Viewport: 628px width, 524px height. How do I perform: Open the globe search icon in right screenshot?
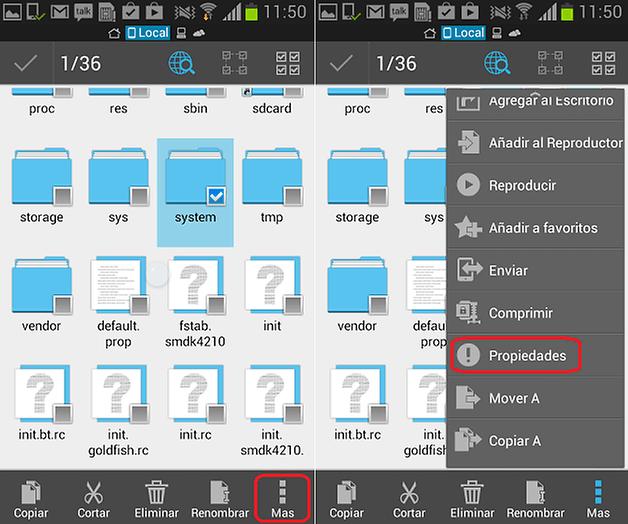497,63
